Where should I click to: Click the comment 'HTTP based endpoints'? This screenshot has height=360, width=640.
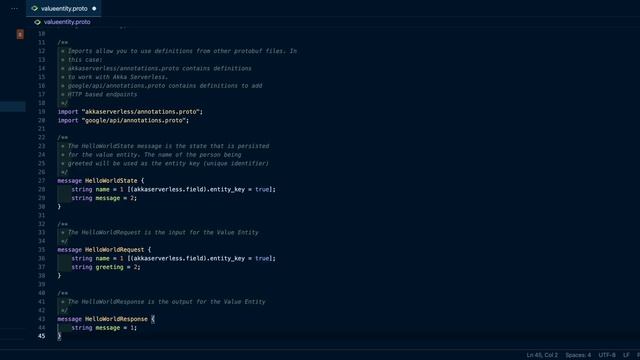click(102, 94)
